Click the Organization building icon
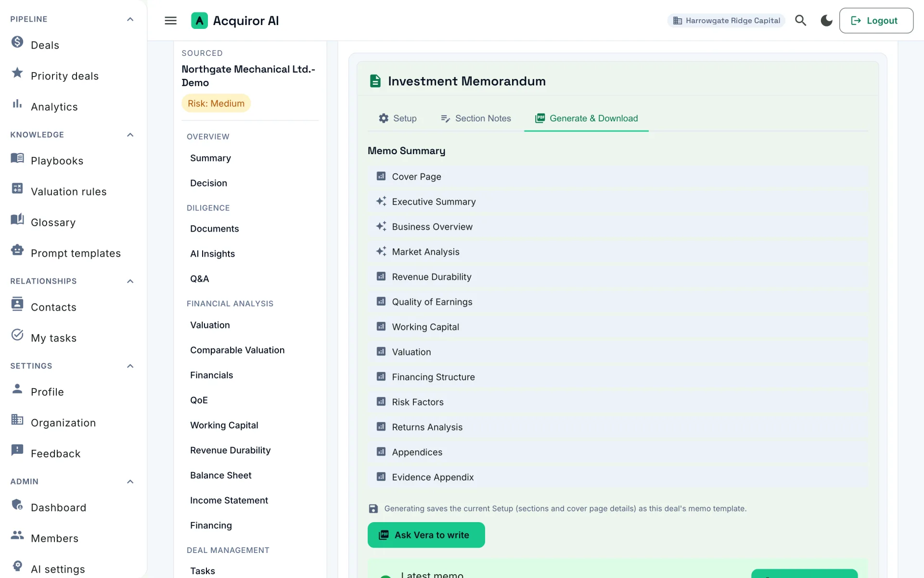924x578 pixels. coord(17,420)
